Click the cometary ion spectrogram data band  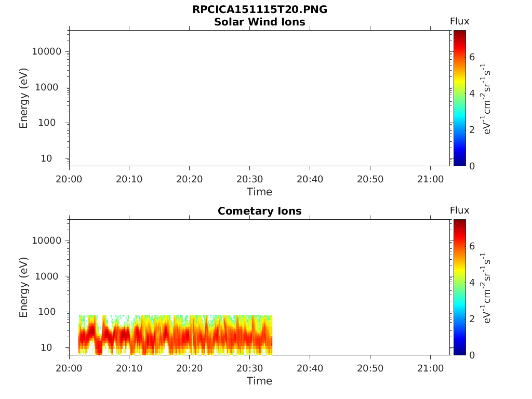176,335
